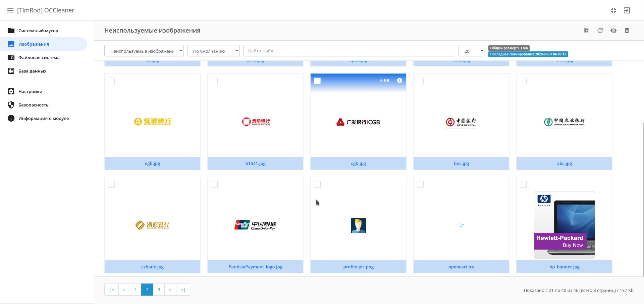
Task: Go to last page button
Action: click(x=183, y=290)
